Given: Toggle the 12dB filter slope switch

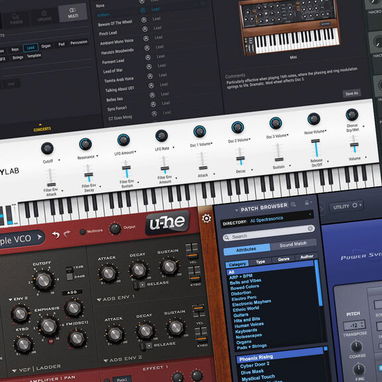Looking at the screenshot, I should (69, 269).
